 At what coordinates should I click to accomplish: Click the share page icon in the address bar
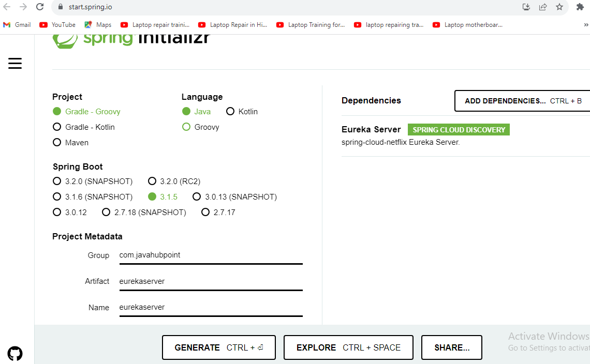(543, 7)
